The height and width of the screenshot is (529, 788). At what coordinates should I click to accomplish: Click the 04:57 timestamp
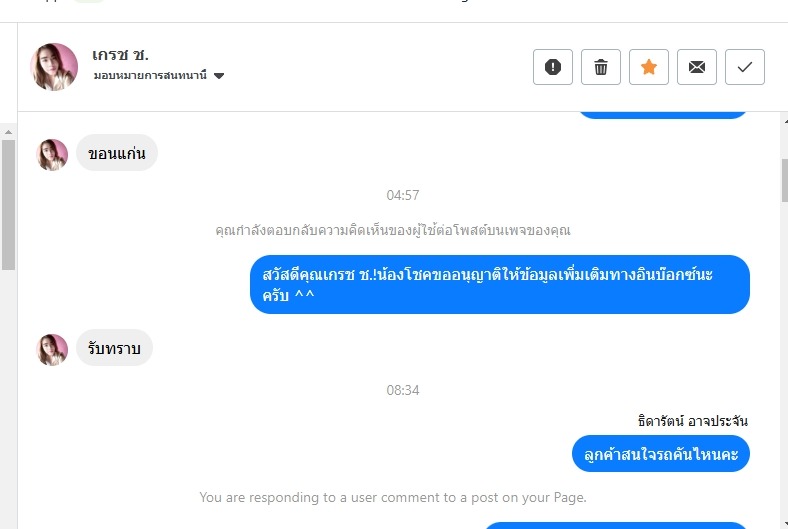point(403,195)
